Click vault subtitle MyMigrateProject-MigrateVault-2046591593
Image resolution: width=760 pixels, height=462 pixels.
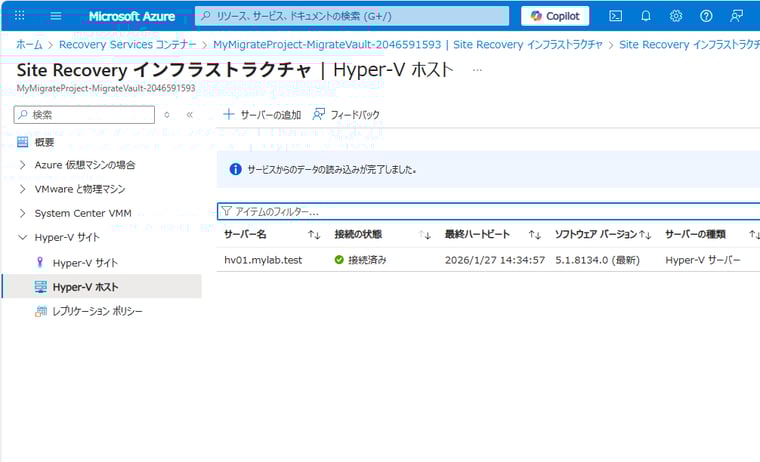point(106,88)
